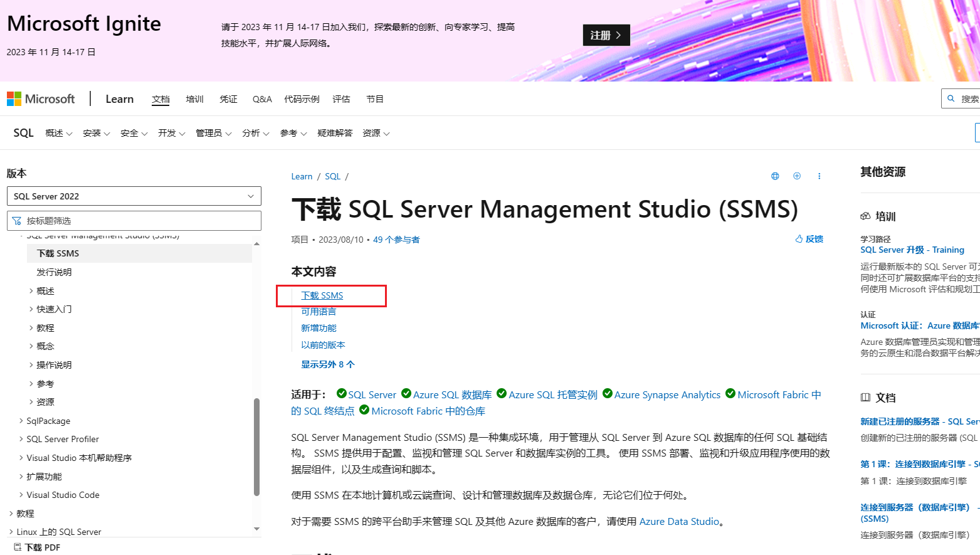Click the SQL breadcrumb link
Image resolution: width=980 pixels, height=555 pixels.
332,176
